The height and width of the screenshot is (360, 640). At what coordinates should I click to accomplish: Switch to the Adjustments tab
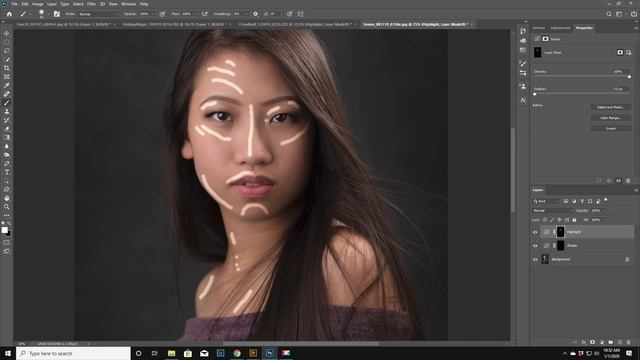pos(560,28)
